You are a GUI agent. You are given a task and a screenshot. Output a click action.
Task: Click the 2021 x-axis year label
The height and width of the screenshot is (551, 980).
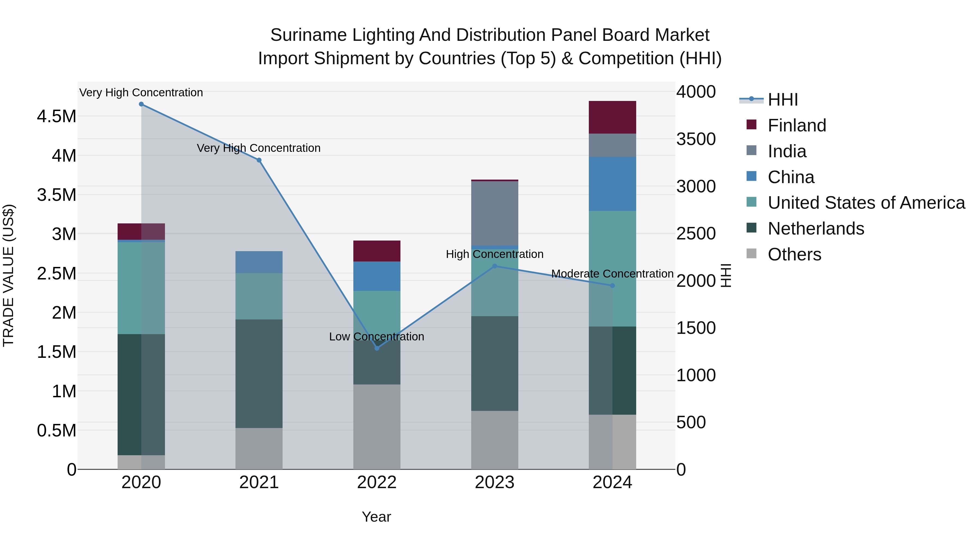click(x=259, y=482)
